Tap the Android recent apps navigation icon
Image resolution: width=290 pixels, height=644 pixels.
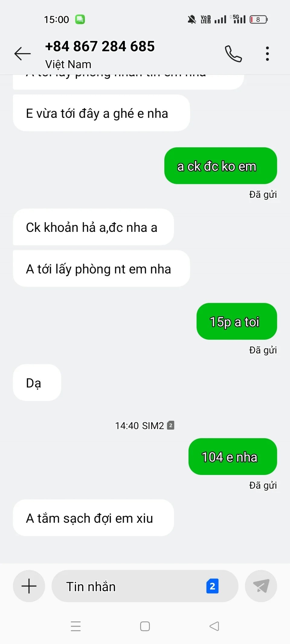[x=76, y=626]
